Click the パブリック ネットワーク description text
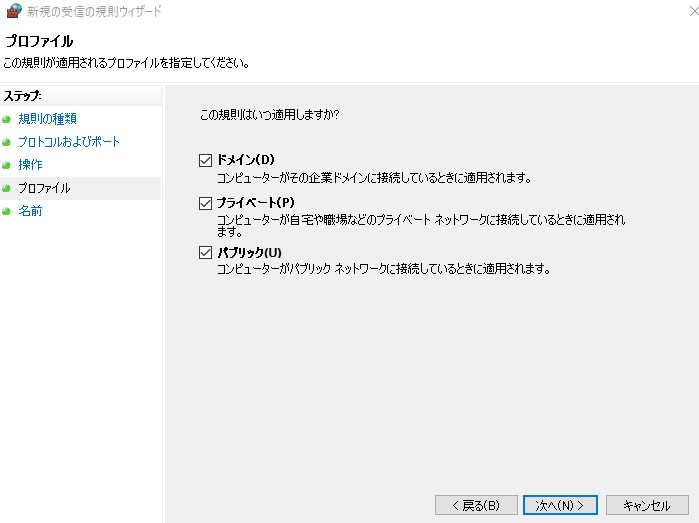This screenshot has height=523, width=699. coord(383,269)
